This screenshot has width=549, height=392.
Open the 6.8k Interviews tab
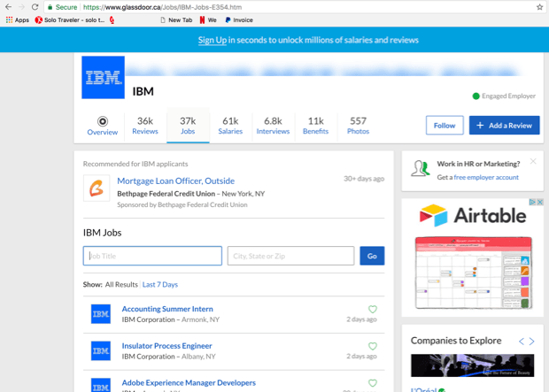pos(273,126)
